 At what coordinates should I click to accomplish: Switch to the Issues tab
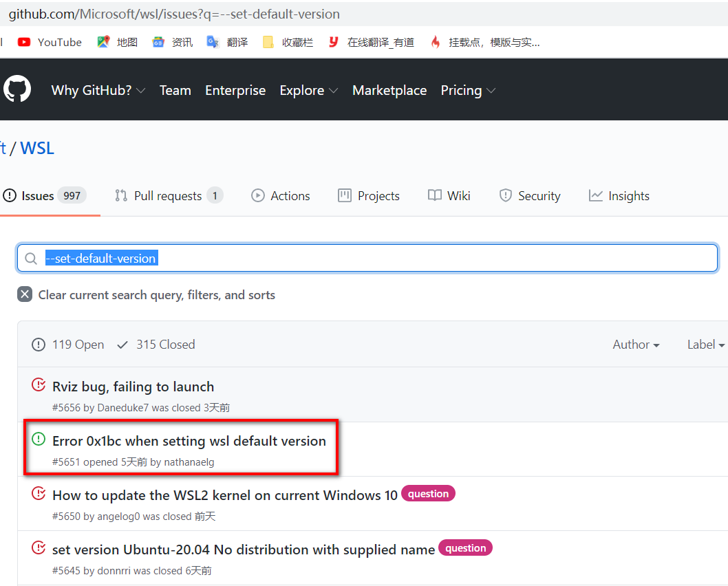point(44,196)
